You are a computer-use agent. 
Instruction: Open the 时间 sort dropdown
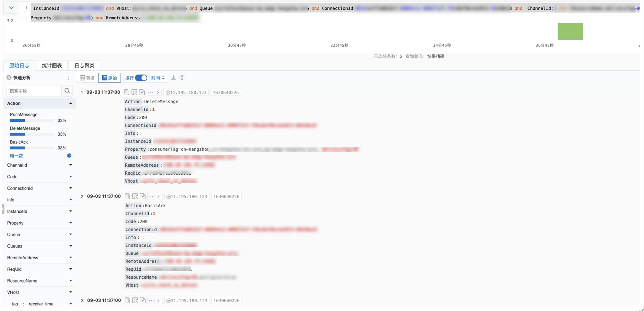click(x=158, y=78)
